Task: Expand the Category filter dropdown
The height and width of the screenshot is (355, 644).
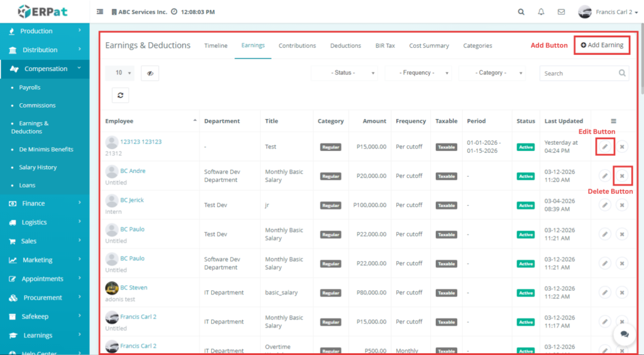Action: pos(492,73)
